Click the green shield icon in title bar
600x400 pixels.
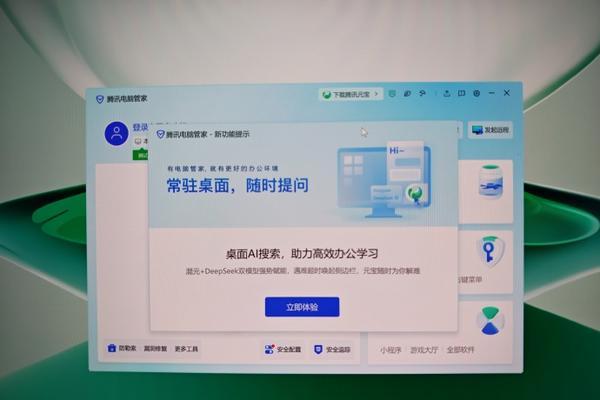[x=392, y=93]
